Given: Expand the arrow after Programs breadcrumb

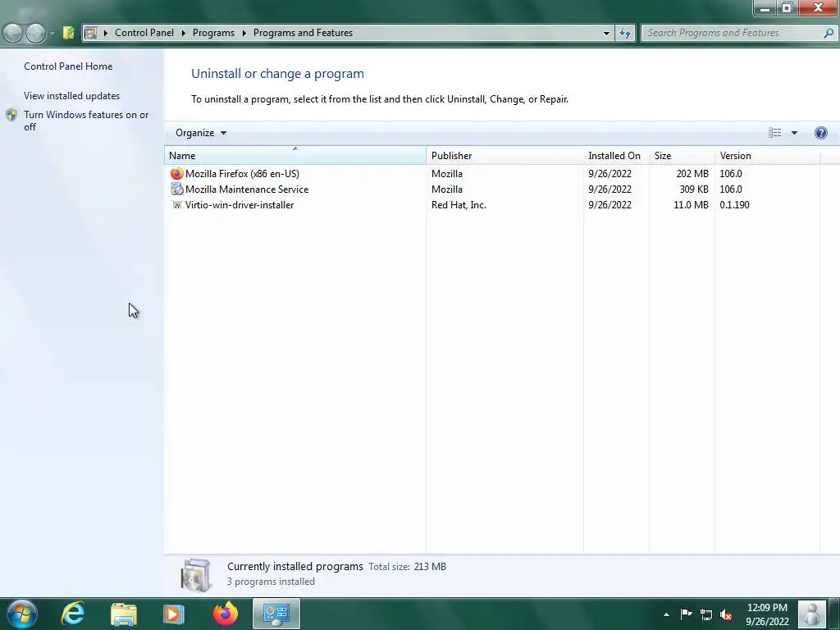Looking at the screenshot, I should click(x=244, y=33).
